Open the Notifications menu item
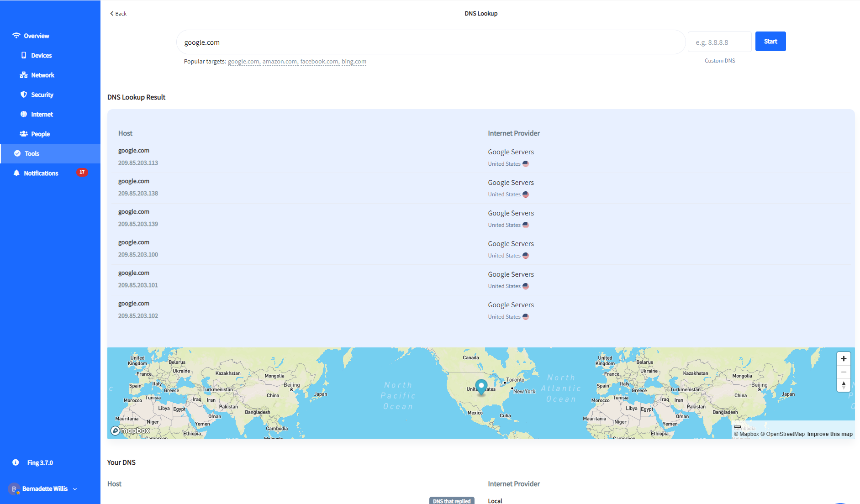860x504 pixels. 41,173
